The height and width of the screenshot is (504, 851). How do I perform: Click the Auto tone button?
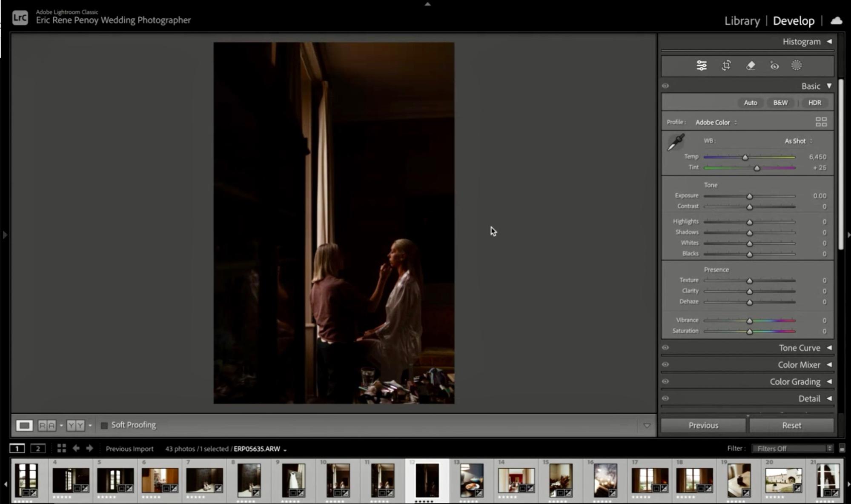pyautogui.click(x=750, y=103)
